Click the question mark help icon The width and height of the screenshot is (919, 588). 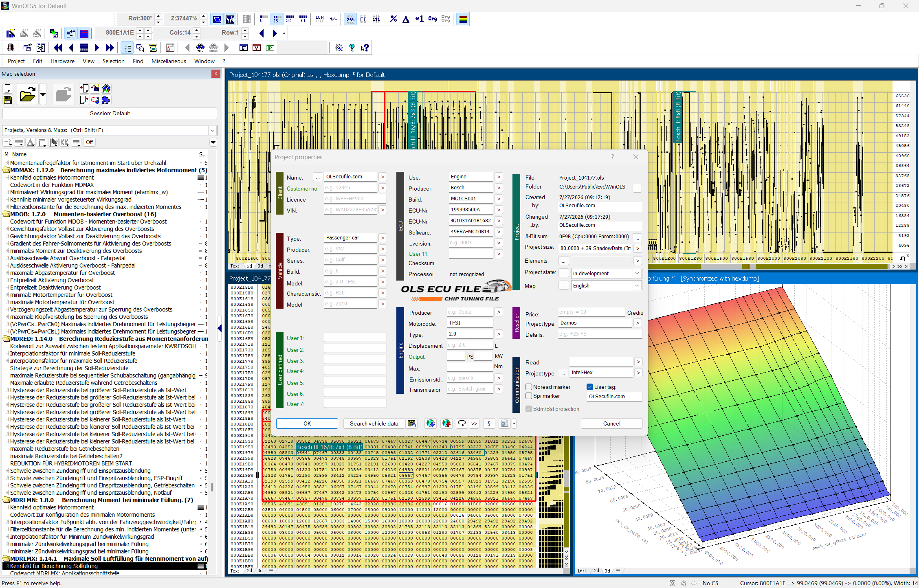coord(352,48)
